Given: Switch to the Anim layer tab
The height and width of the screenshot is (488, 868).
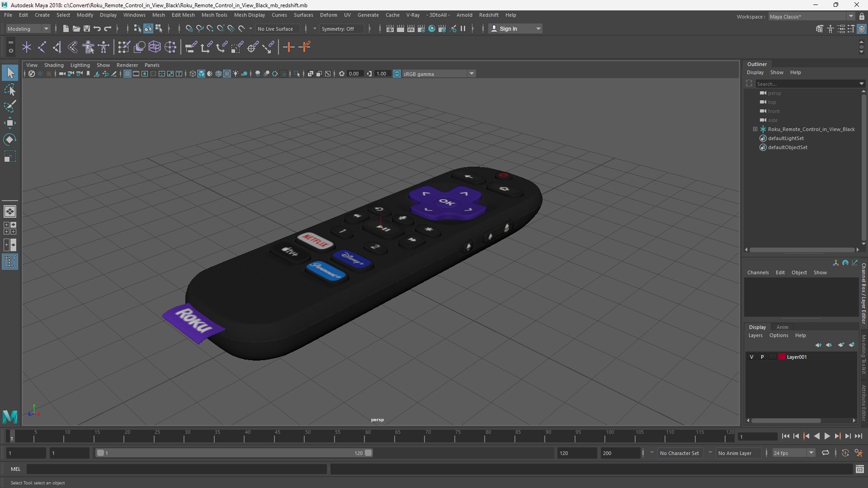Looking at the screenshot, I should pyautogui.click(x=782, y=327).
